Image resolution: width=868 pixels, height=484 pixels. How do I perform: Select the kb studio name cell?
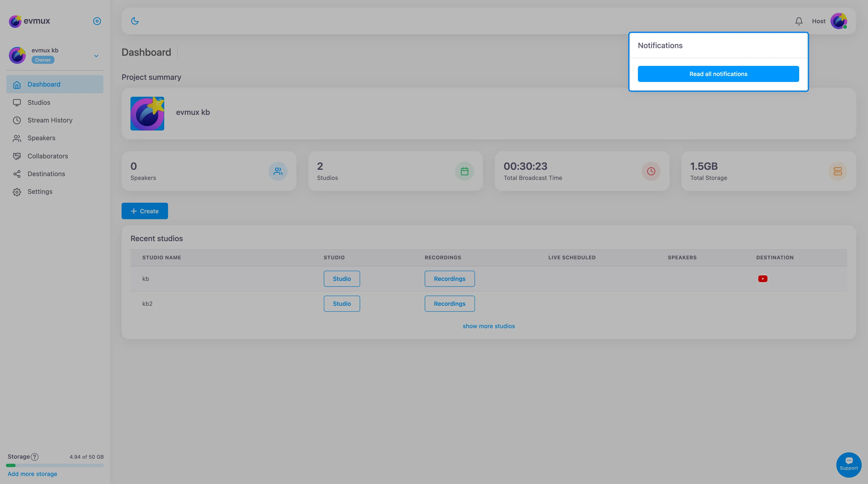(x=146, y=279)
